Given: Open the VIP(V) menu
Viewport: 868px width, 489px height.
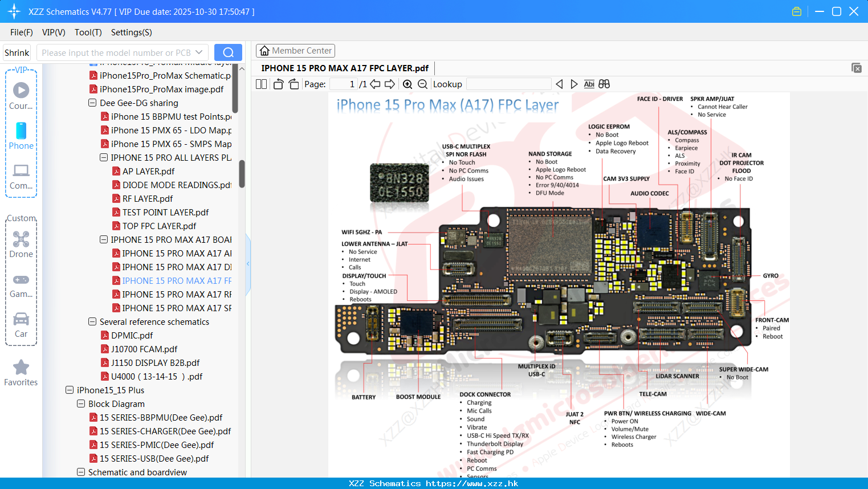Looking at the screenshot, I should point(54,32).
